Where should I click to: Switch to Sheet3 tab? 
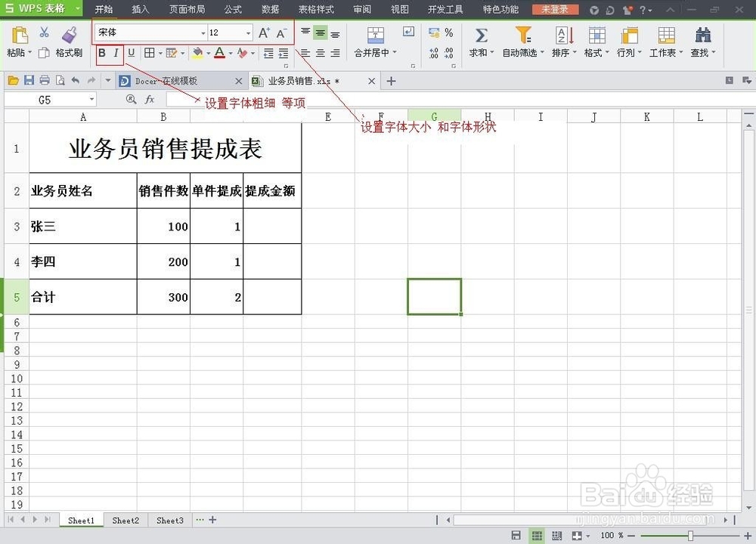pos(169,521)
